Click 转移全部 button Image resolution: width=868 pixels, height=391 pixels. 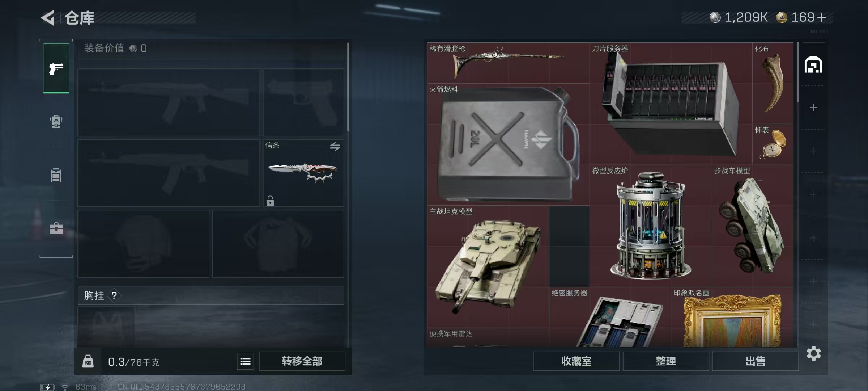coord(302,361)
